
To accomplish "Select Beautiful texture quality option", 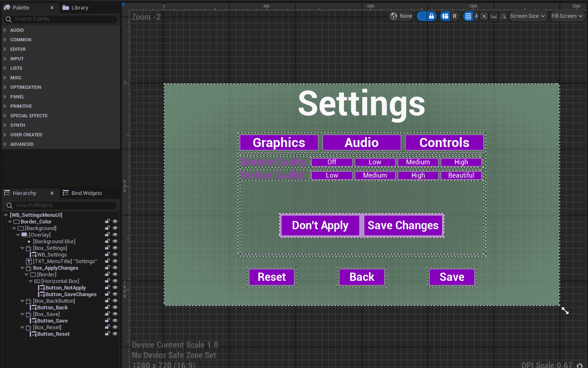I will click(x=461, y=176).
